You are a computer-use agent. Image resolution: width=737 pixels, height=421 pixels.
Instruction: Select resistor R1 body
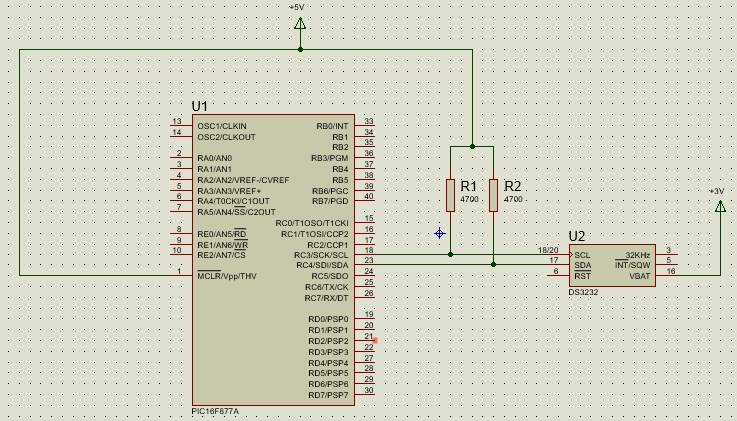tap(450, 195)
